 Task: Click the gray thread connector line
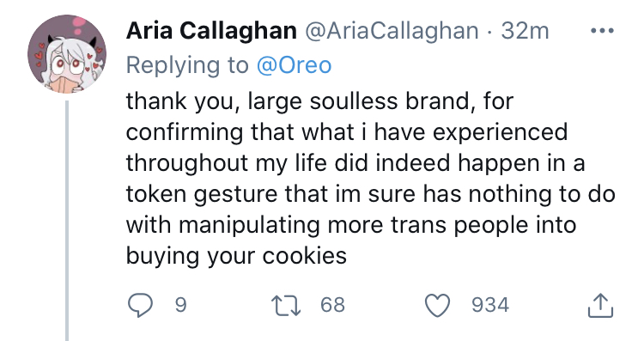(67, 221)
